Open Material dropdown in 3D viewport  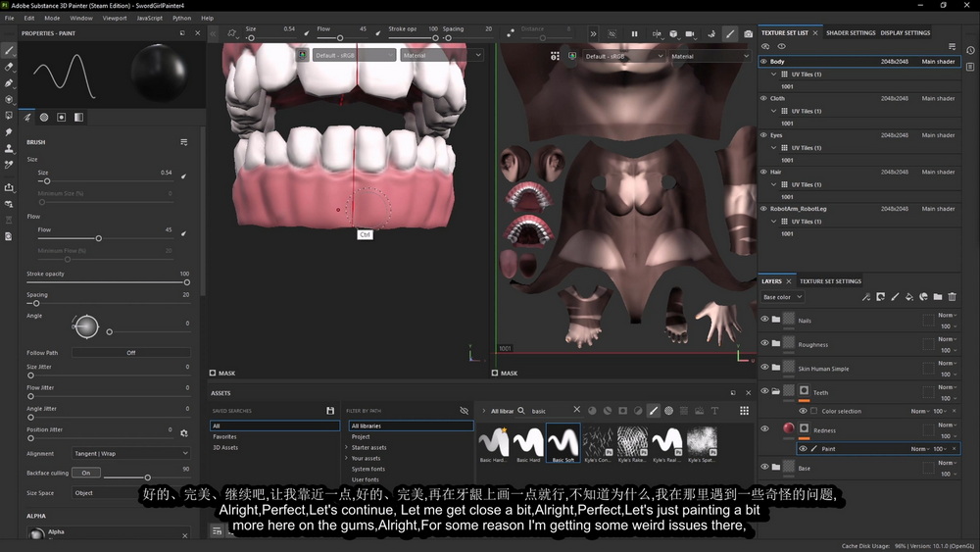441,55
